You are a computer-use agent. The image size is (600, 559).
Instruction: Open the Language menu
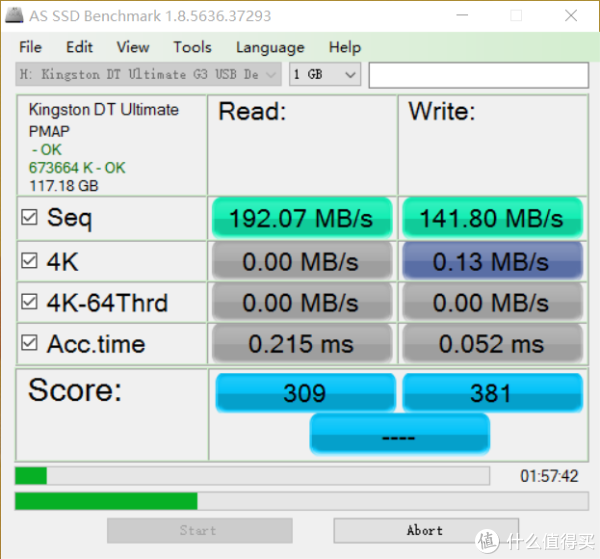(270, 47)
